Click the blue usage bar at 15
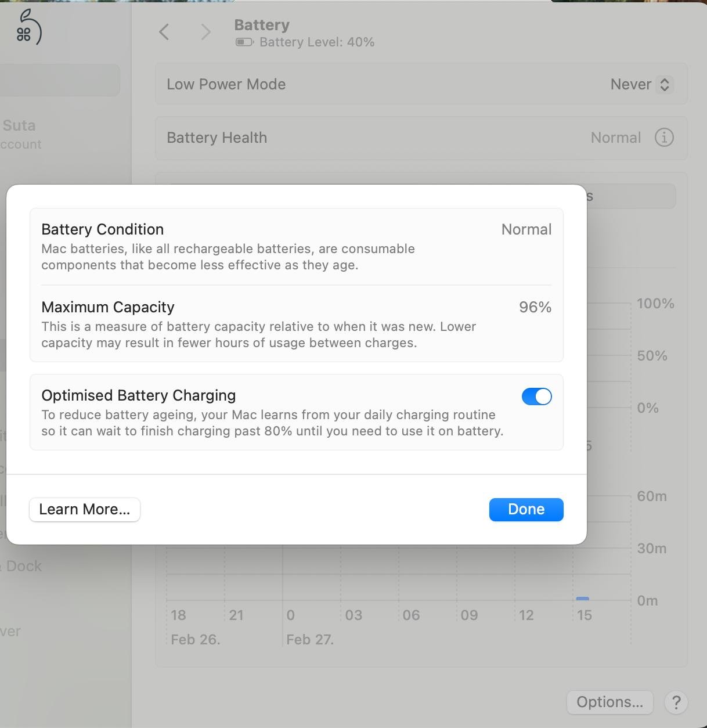 pos(582,599)
